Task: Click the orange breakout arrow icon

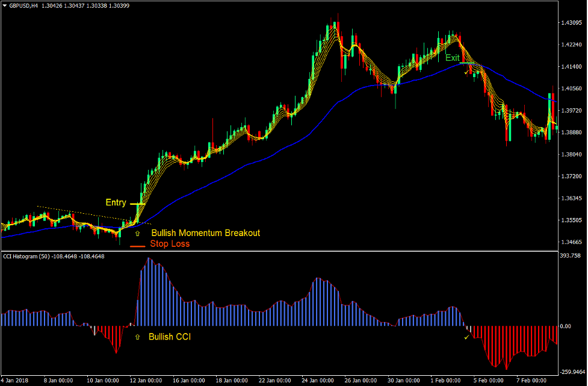Action: pos(137,233)
